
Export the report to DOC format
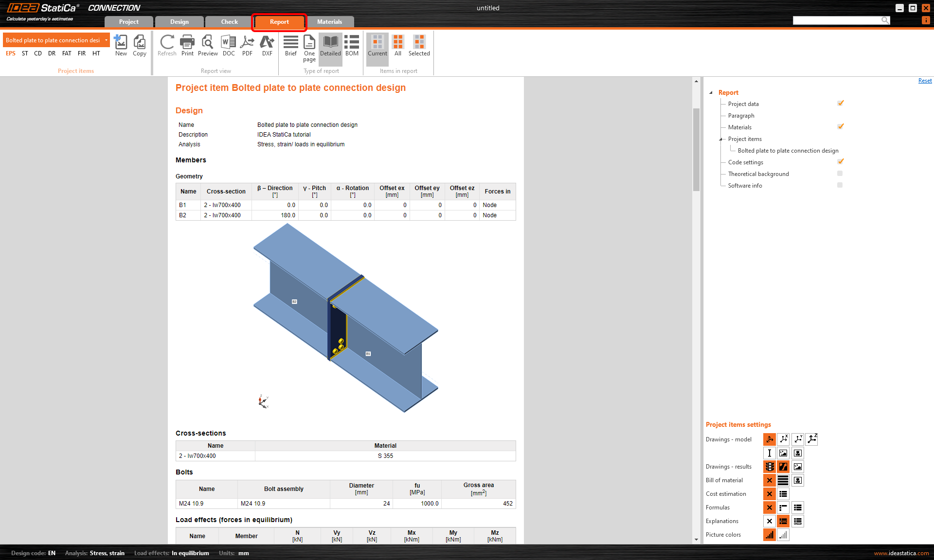tap(228, 46)
